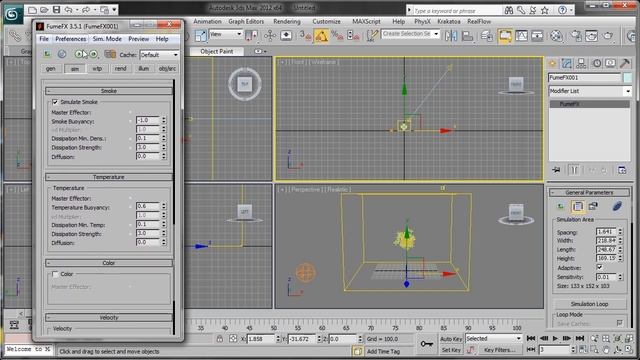Switch to the FumeFX gen tab

51,69
